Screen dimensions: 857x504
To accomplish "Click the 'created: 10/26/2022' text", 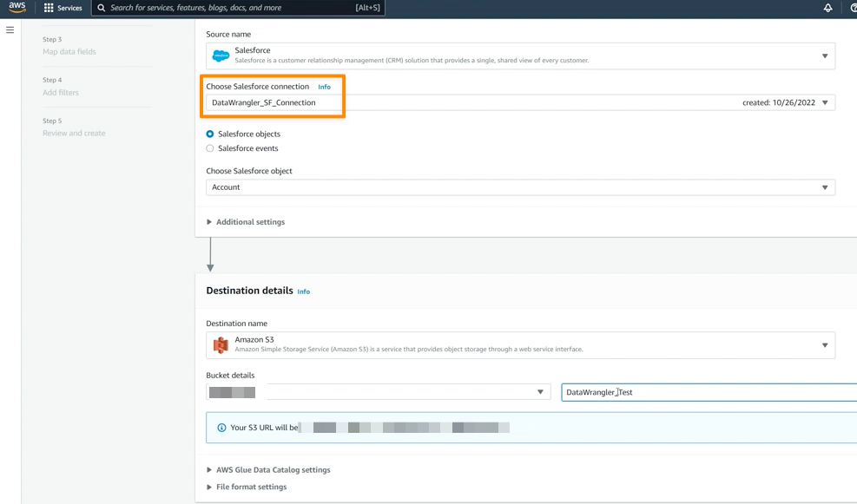I will coord(779,102).
